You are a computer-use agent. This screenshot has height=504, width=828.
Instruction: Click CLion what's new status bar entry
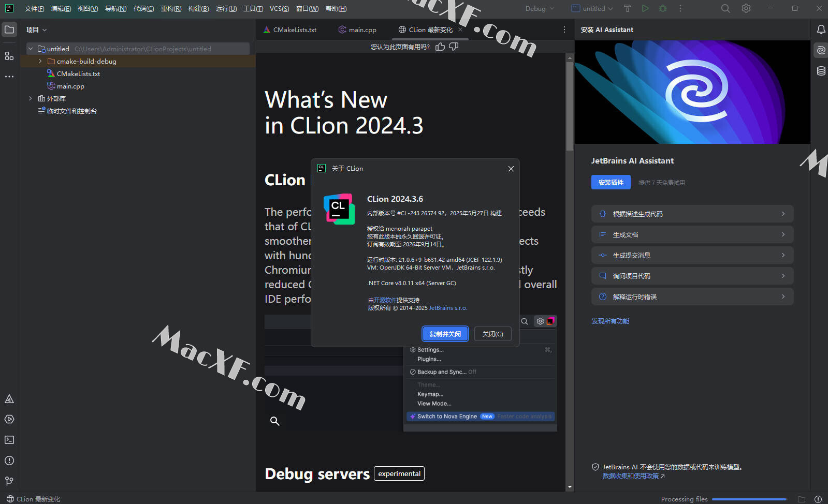(34, 499)
